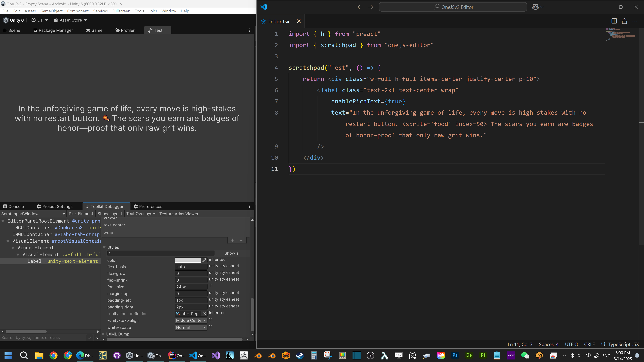The image size is (644, 362).
Task: Click the Split Editor icon in OneJSv2 Editor
Action: pos(614,21)
